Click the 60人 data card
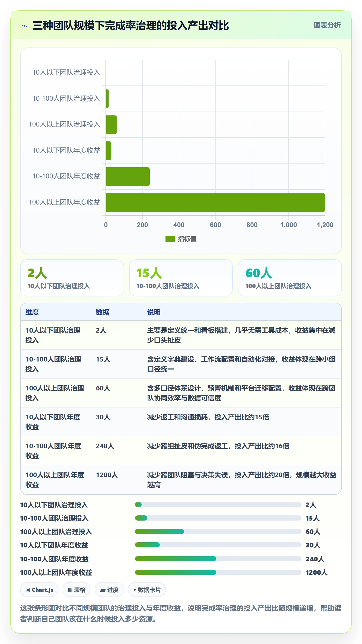362x644 pixels. coord(290,278)
